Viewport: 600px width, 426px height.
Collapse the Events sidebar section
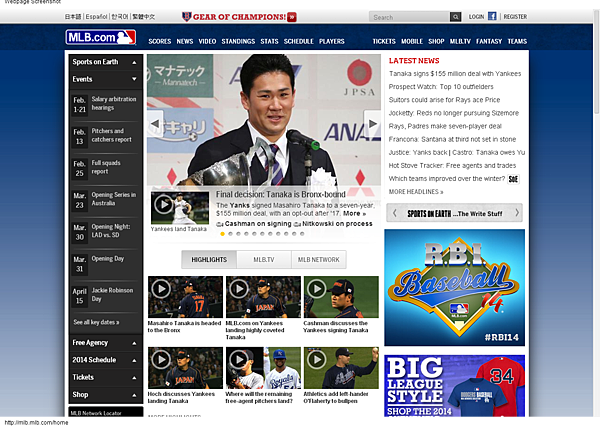click(x=105, y=79)
